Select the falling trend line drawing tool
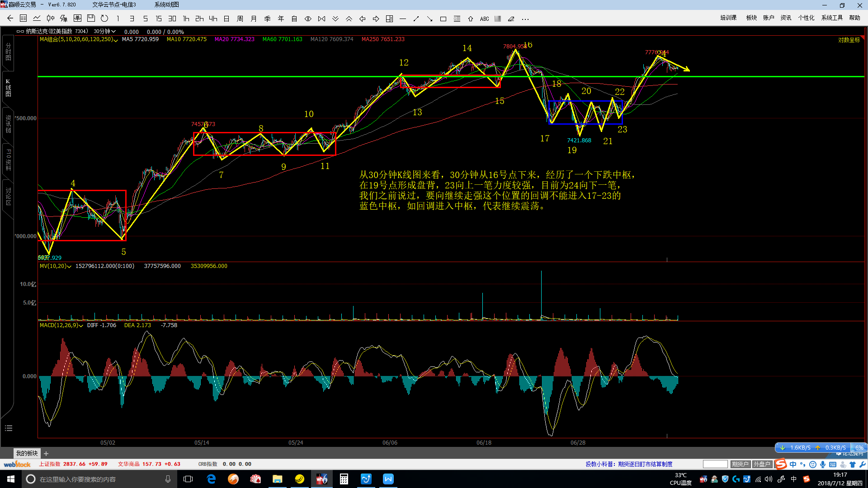Viewport: 868px width, 488px height. 430,19
